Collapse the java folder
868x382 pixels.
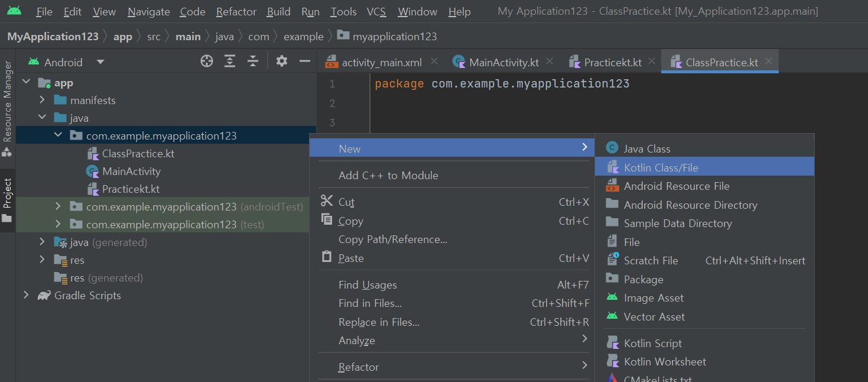pyautogui.click(x=43, y=118)
